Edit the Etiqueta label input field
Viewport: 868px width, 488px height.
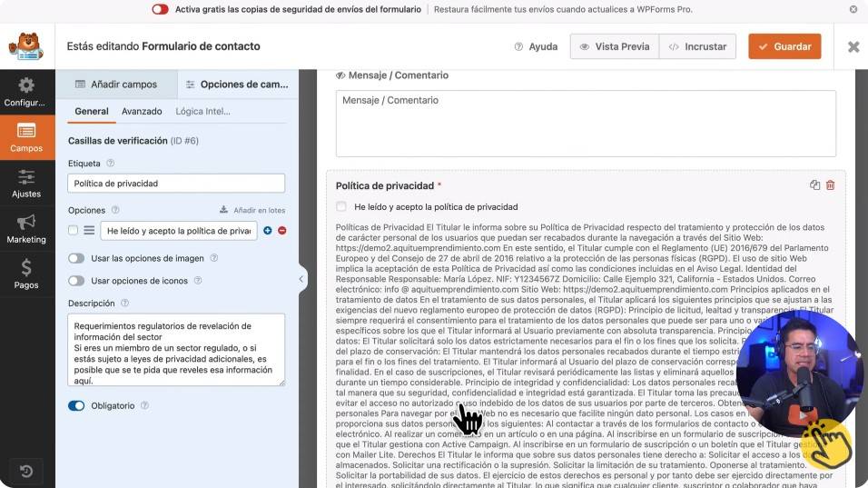pyautogui.click(x=176, y=184)
